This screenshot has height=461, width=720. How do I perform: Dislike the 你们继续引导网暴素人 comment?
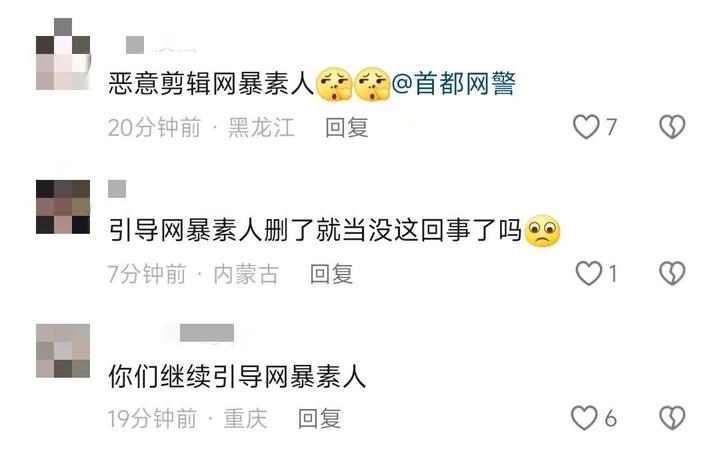point(672,418)
